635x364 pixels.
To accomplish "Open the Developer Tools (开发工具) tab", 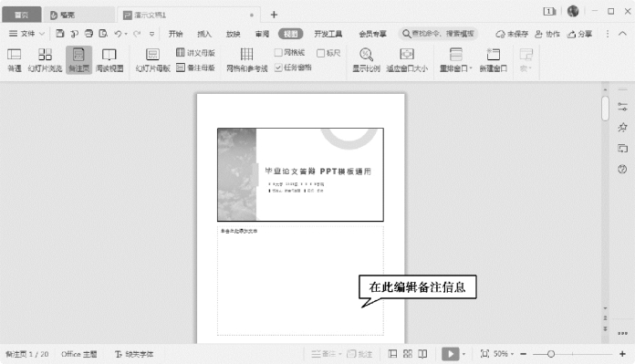I will tap(328, 34).
